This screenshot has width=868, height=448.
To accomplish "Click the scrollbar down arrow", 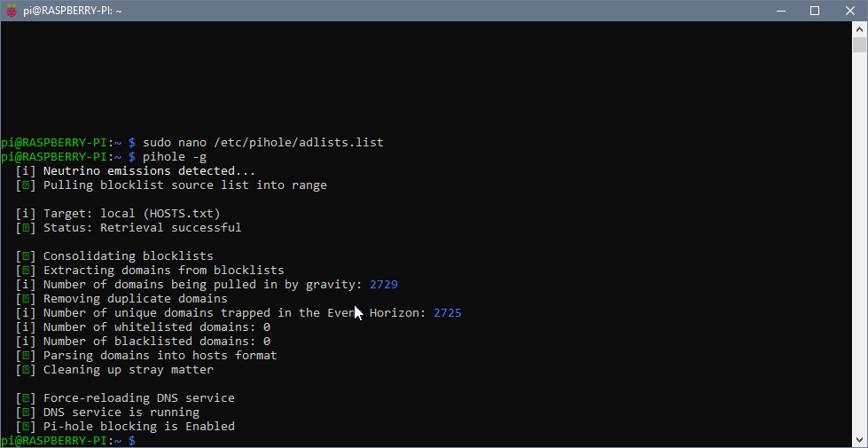I will (859, 439).
